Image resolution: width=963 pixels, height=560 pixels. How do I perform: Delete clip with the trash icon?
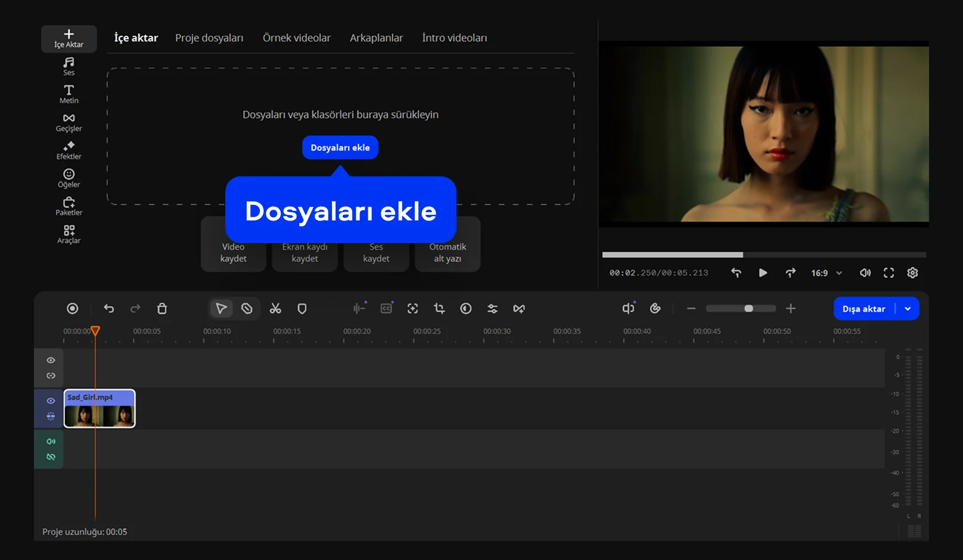coord(162,309)
